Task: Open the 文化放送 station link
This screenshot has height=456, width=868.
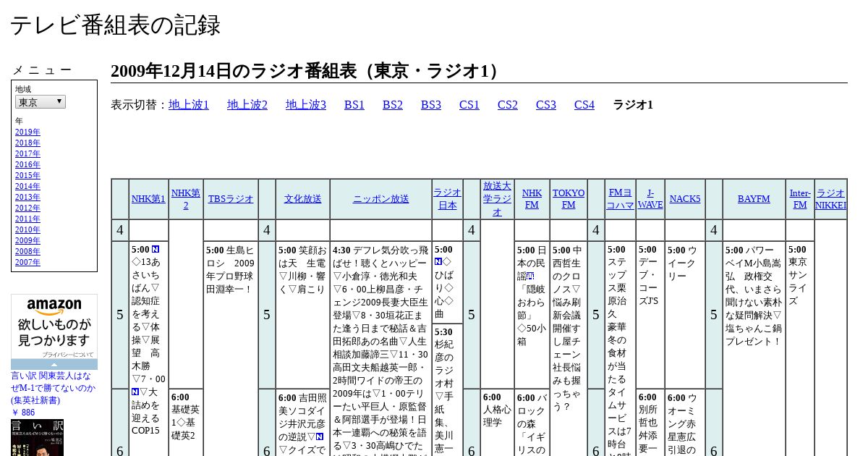Action: pyautogui.click(x=302, y=199)
